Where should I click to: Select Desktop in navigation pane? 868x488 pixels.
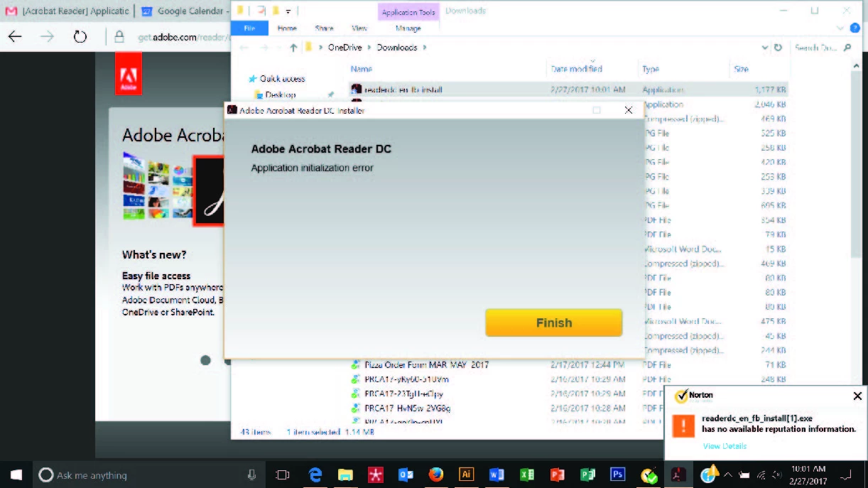click(280, 94)
